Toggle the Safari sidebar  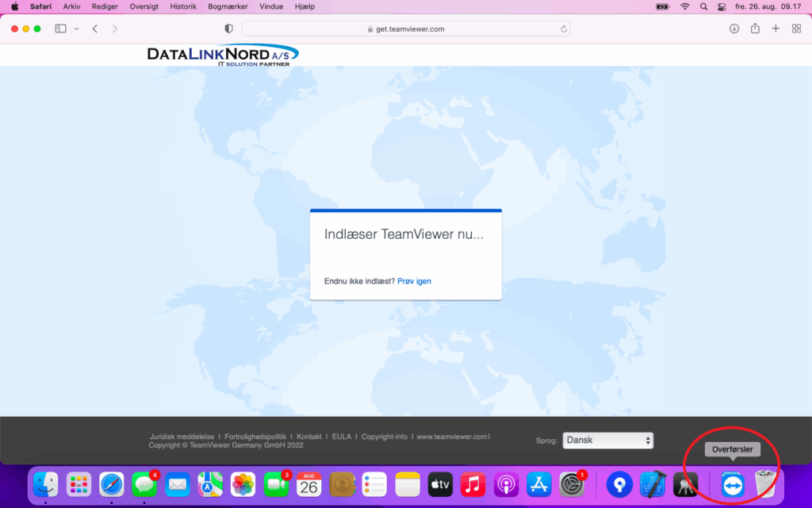[x=60, y=29]
